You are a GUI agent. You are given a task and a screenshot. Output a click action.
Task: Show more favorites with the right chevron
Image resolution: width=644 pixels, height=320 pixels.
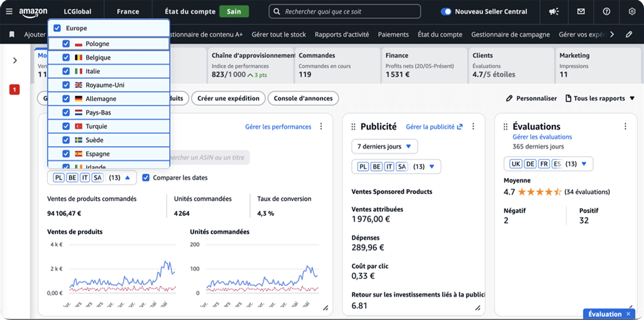612,35
